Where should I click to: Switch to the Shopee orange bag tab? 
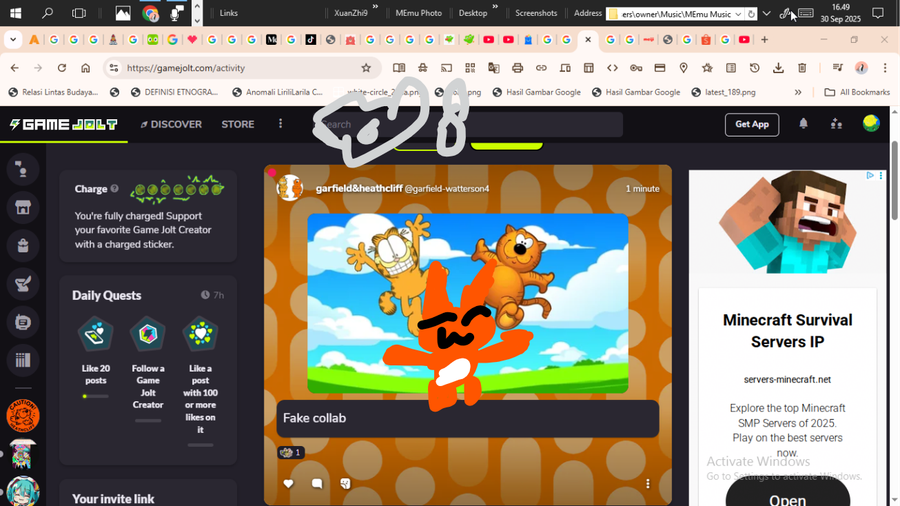click(x=705, y=40)
